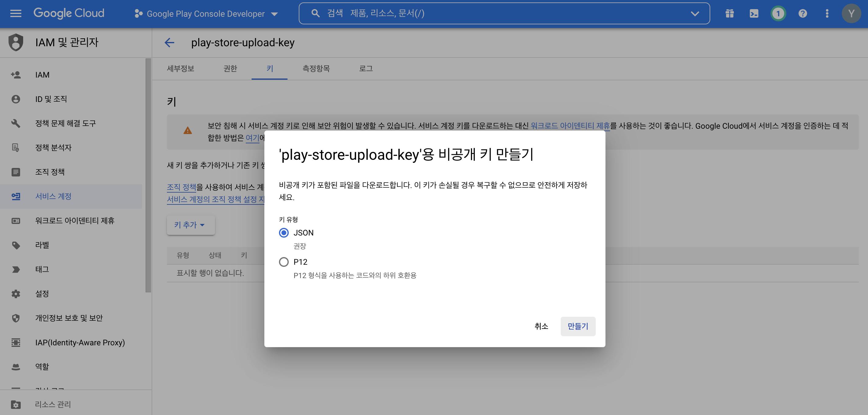Screen dimensions: 868x415
Task: Open the gift free trial icon
Action: click(x=729, y=13)
